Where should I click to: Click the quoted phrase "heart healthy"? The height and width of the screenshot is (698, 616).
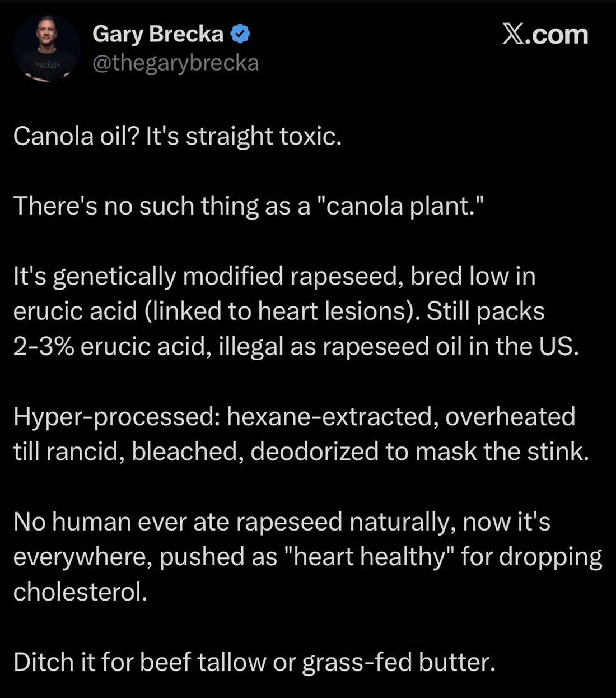[369, 557]
